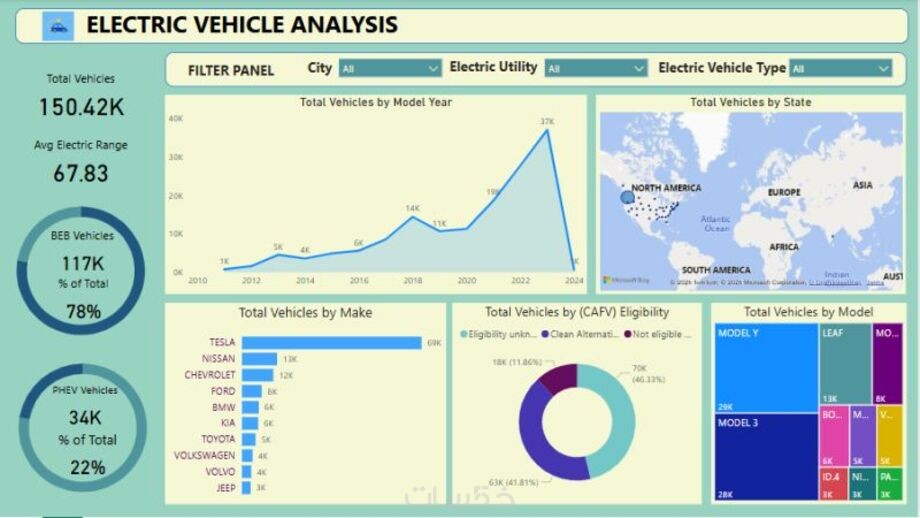Select the purple MO... 8K treemap tile
This screenshot has height=518, width=920.
coord(887,363)
